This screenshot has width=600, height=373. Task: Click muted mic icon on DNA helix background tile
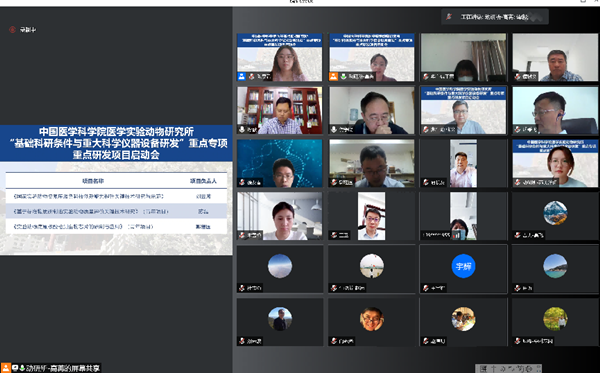pos(242,182)
